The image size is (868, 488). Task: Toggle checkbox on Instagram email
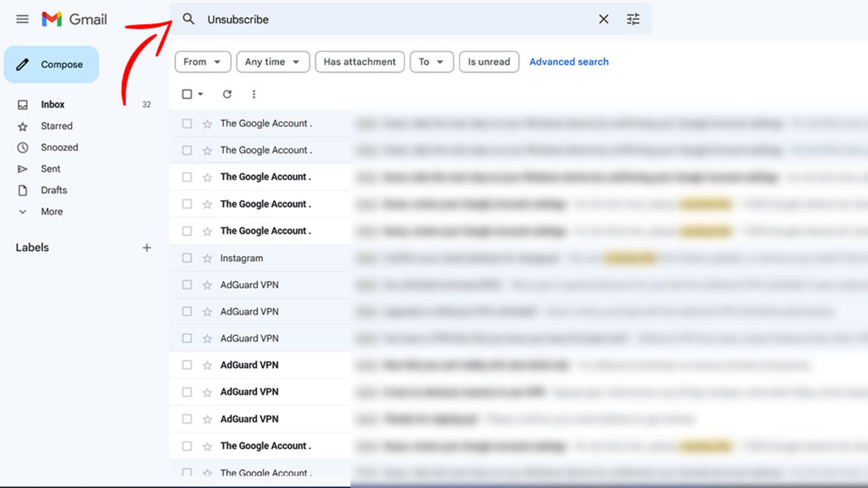pyautogui.click(x=187, y=258)
